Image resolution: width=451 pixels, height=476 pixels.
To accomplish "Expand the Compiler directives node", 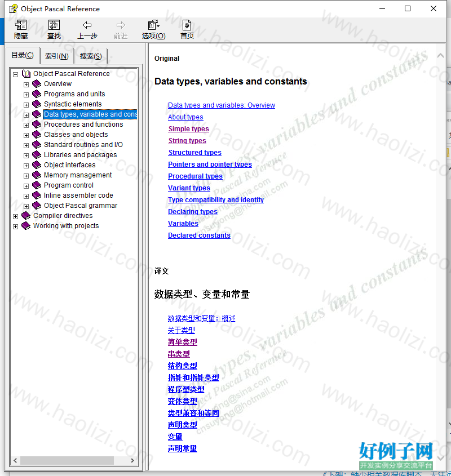I will pyautogui.click(x=15, y=216).
